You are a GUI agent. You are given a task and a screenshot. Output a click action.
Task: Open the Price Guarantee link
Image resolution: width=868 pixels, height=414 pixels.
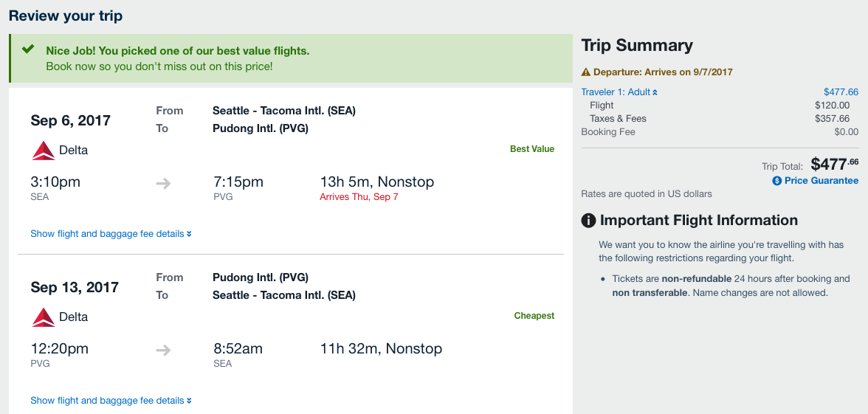pyautogui.click(x=821, y=181)
